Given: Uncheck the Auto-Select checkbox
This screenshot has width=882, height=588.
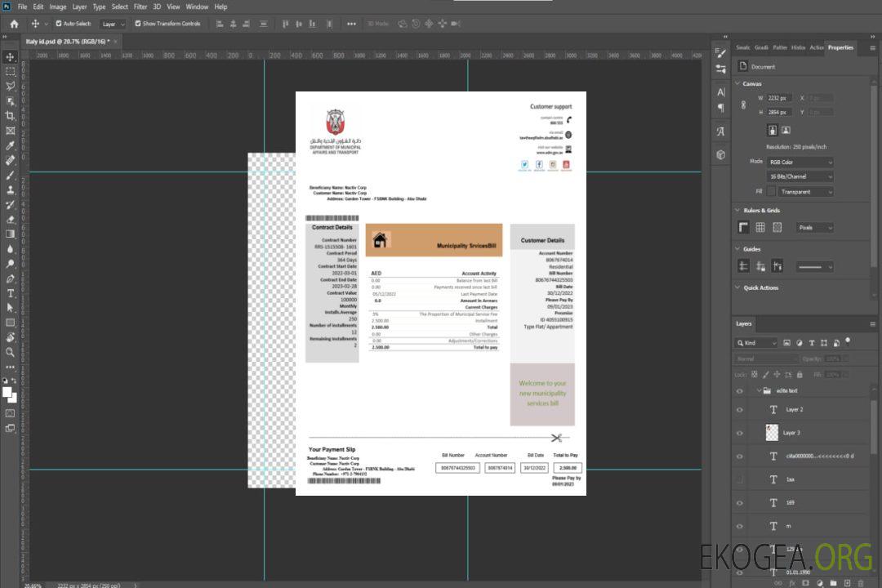Looking at the screenshot, I should click(x=58, y=24).
